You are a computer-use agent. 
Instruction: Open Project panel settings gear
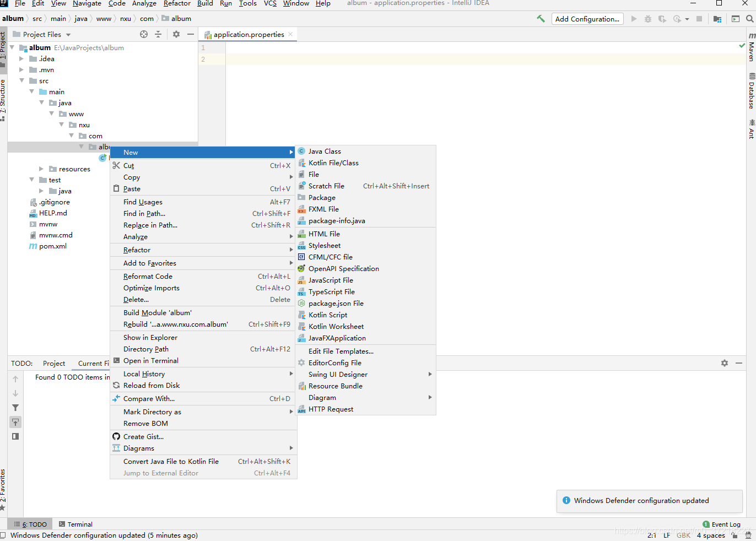click(176, 34)
